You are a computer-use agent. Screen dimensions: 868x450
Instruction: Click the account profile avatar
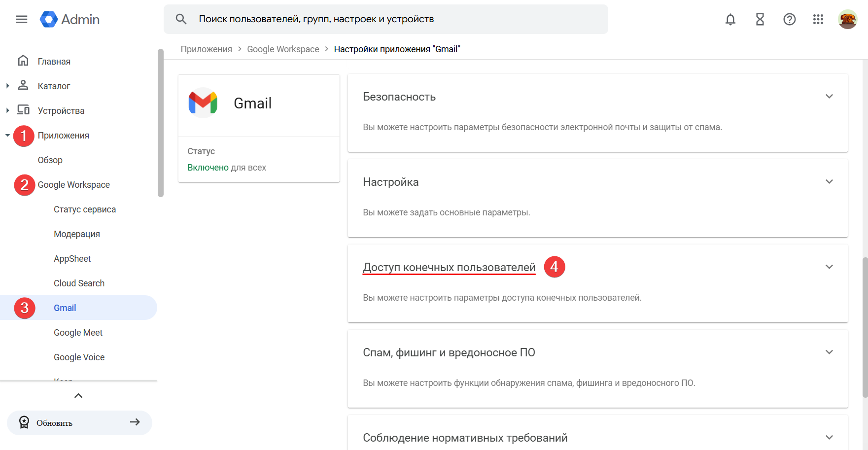coord(847,19)
